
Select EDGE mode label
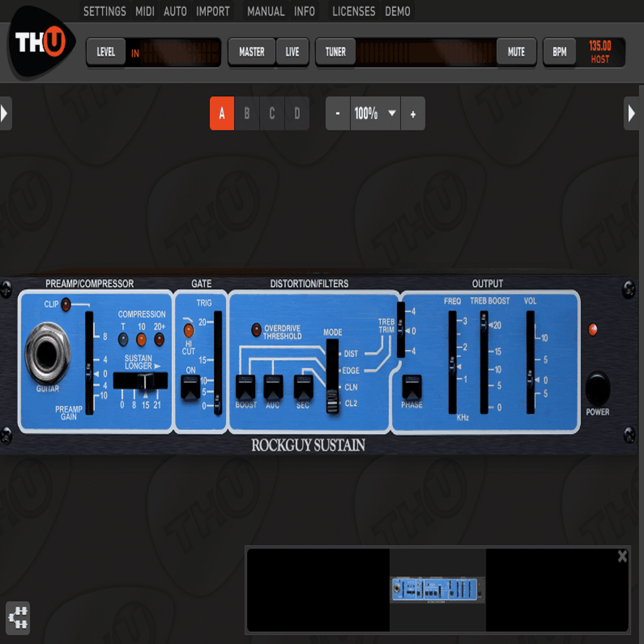[351, 370]
